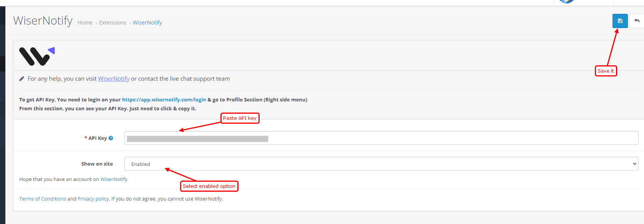The height and width of the screenshot is (224, 644).
Task: Click the 'Select enabled option' annotation label
Action: (x=209, y=186)
